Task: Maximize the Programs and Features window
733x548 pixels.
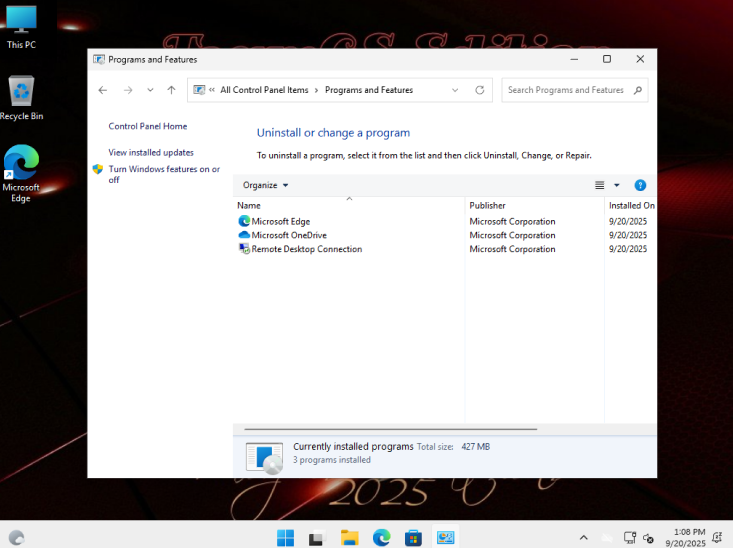Action: click(607, 59)
